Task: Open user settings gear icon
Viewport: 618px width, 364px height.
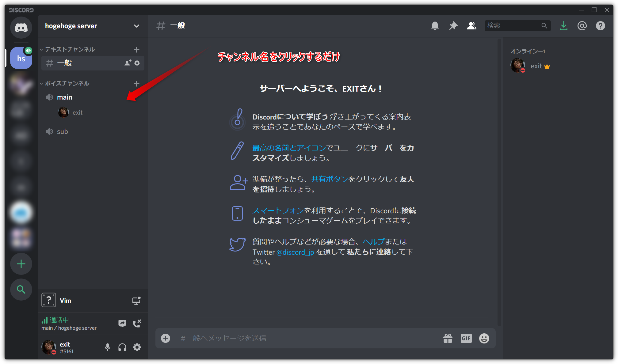Action: [137, 347]
